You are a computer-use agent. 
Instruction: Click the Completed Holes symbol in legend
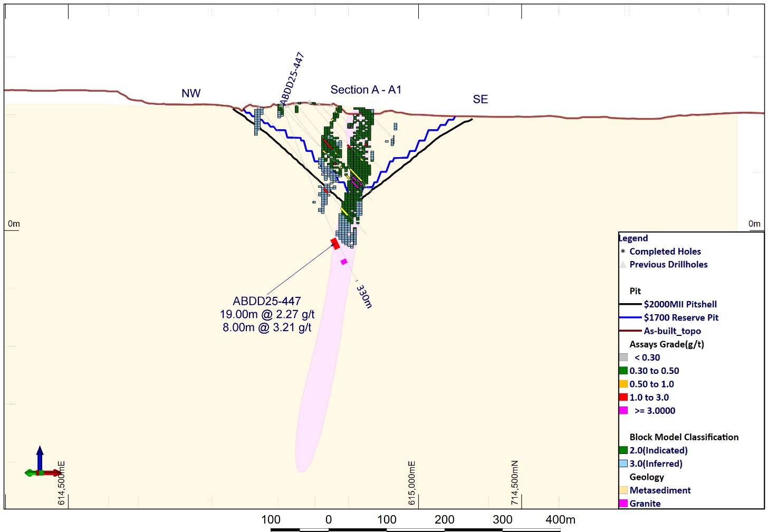coord(623,252)
